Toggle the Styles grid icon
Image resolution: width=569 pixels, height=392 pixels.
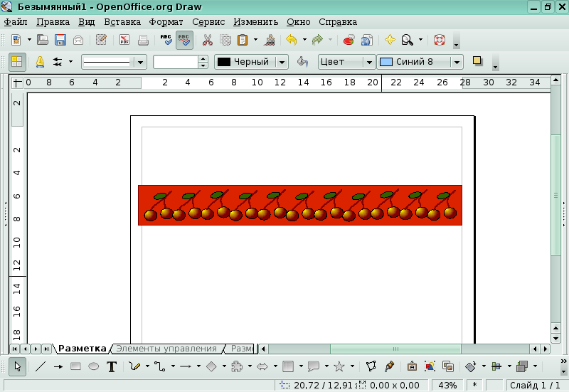(x=16, y=62)
